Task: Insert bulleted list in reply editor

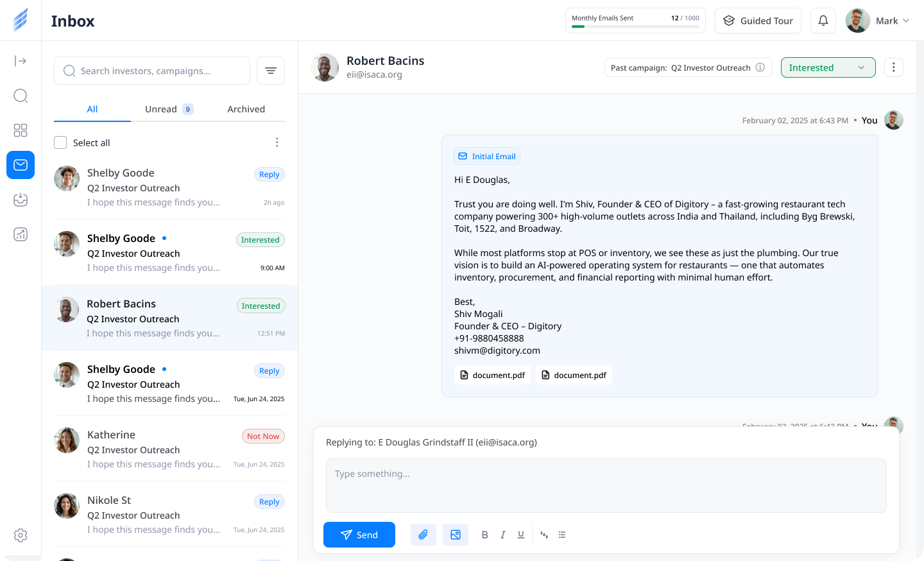Action: 562,535
